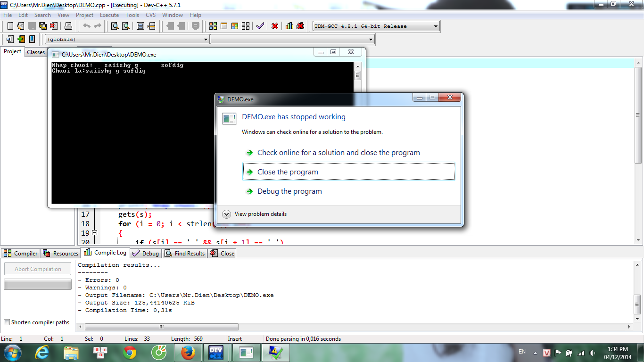The image size is (644, 362).
Task: Toggle the Shorten compiler paths checkbox
Action: (7, 322)
